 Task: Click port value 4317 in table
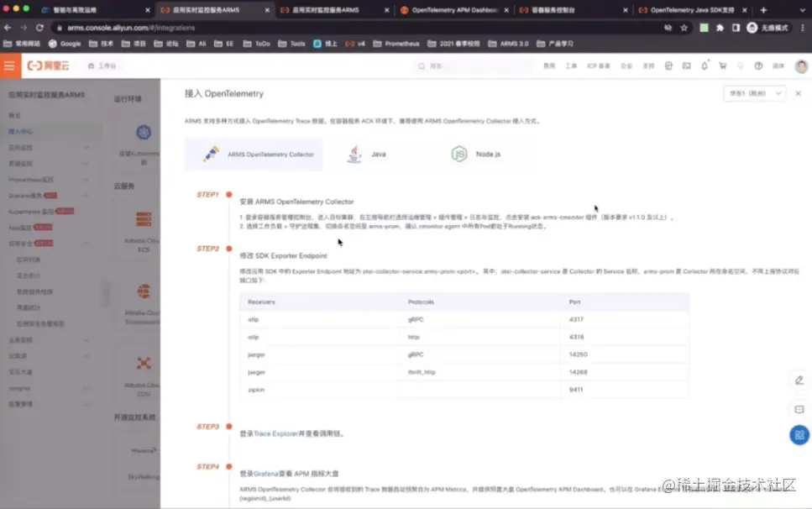576,319
